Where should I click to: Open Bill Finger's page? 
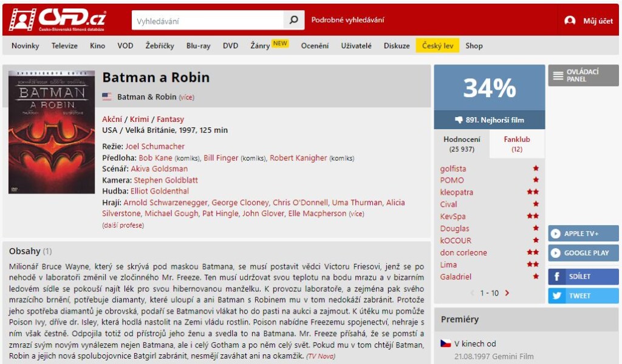[x=221, y=158]
